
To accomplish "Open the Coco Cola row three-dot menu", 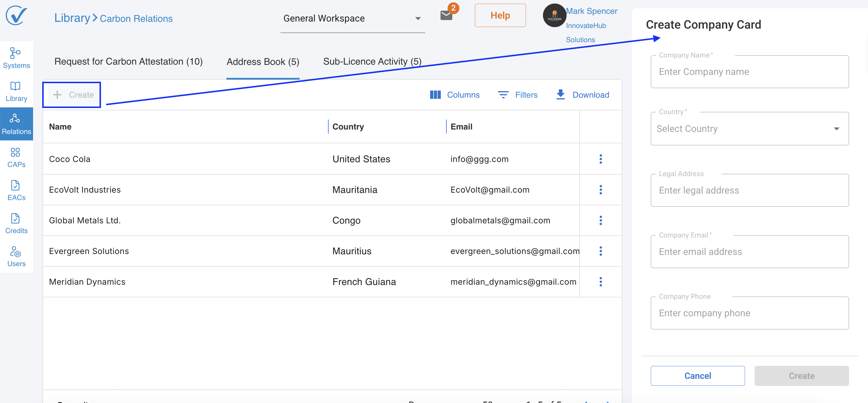I will pyautogui.click(x=601, y=159).
